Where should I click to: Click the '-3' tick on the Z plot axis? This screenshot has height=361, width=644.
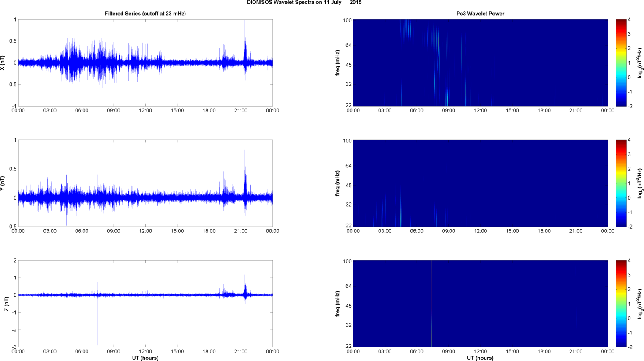(14, 347)
